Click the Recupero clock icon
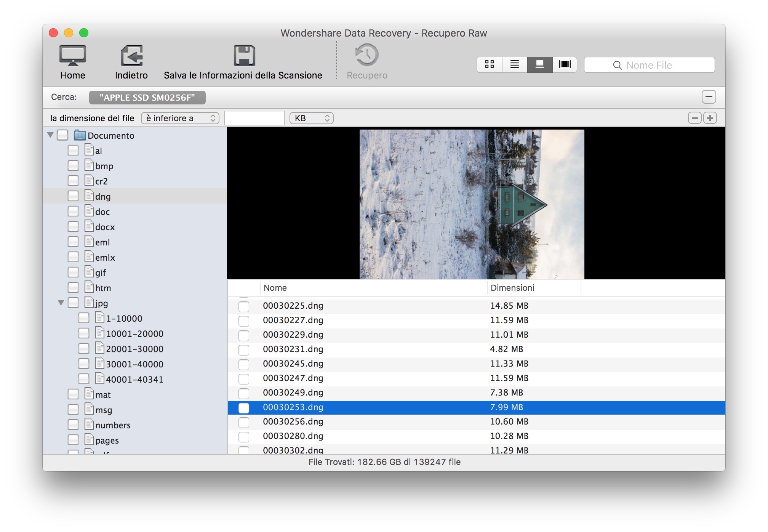 [366, 55]
